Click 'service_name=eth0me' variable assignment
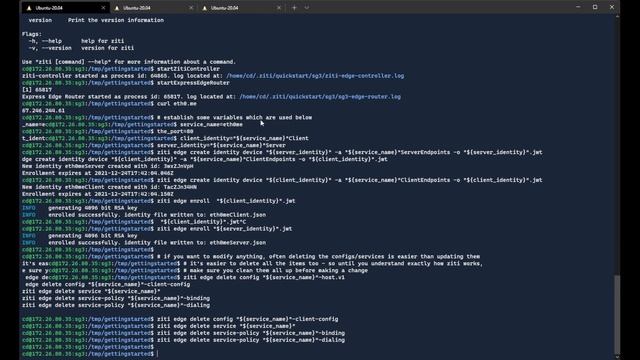Screen dimensions: 640x360 (211, 124)
